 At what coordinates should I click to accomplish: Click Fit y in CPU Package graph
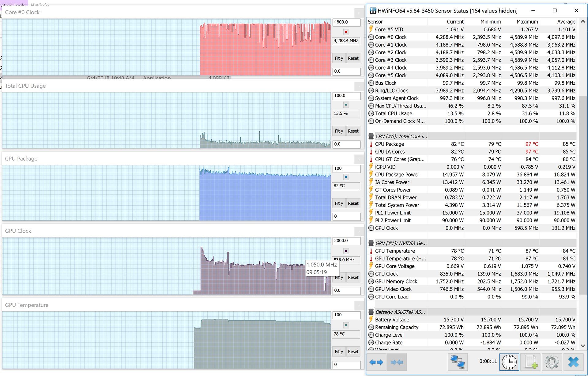point(339,203)
